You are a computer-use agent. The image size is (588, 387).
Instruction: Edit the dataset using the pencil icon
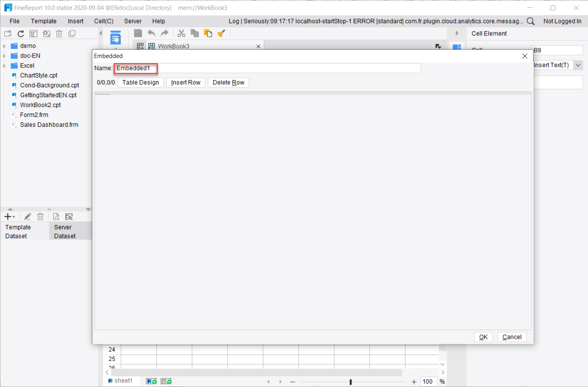pos(27,216)
